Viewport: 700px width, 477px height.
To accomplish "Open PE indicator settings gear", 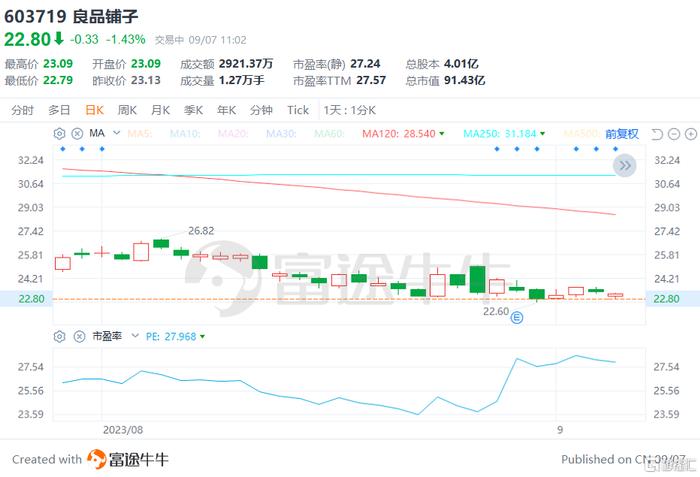I will [x=59, y=336].
